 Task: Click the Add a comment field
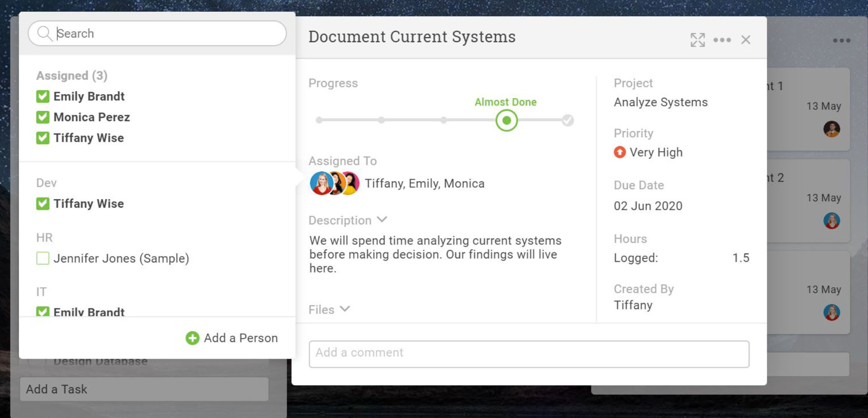[x=529, y=354]
